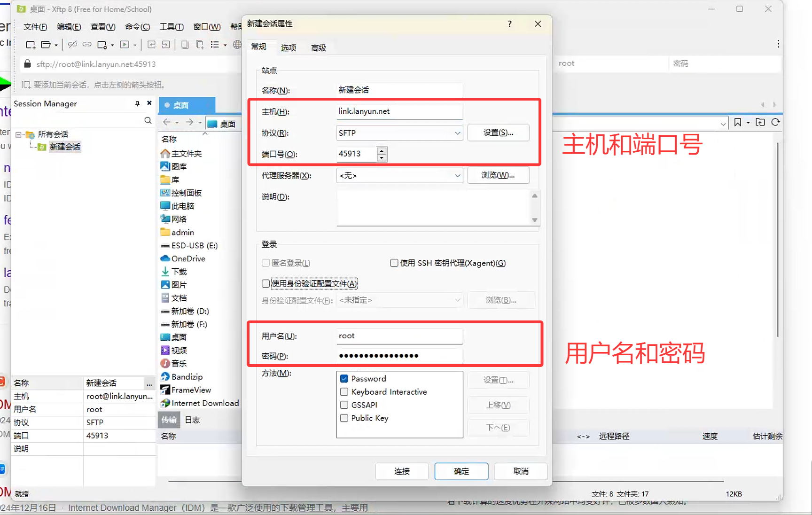Switch to the 高级 dialog tab

(319, 47)
